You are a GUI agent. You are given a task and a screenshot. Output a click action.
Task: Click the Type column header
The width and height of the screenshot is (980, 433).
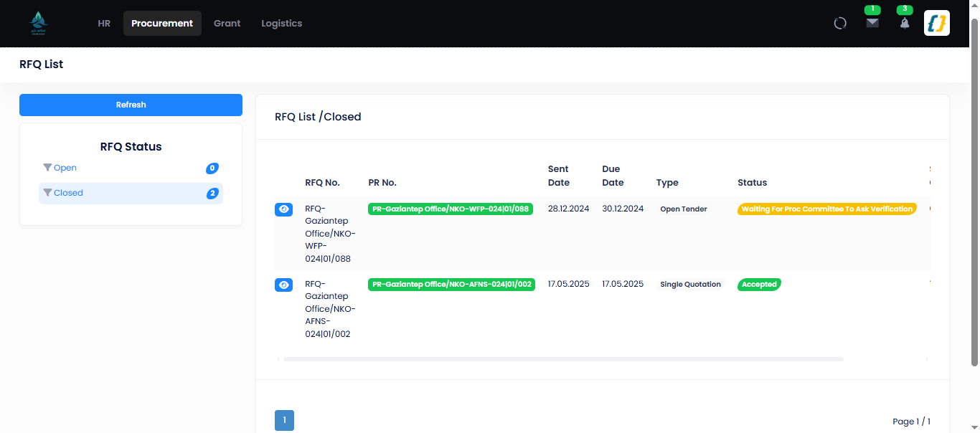click(667, 183)
